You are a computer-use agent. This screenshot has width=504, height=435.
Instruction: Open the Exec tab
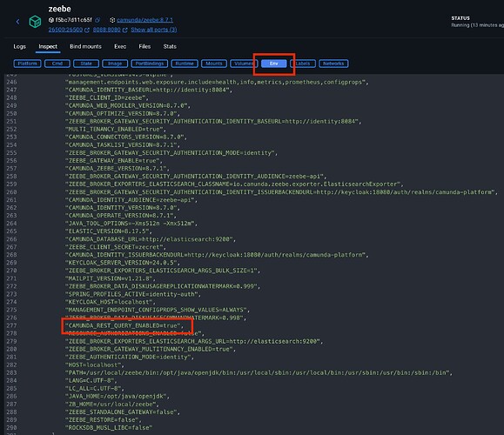click(120, 47)
